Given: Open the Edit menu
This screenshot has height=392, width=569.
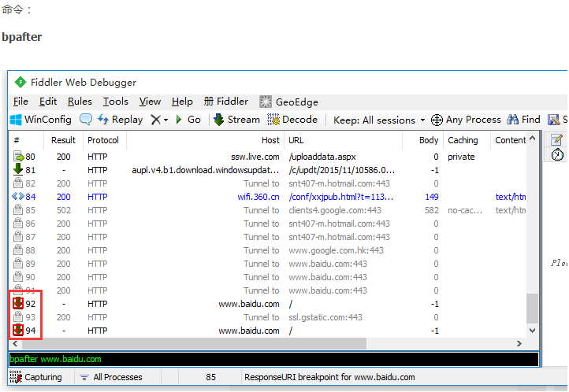Looking at the screenshot, I should (48, 102).
